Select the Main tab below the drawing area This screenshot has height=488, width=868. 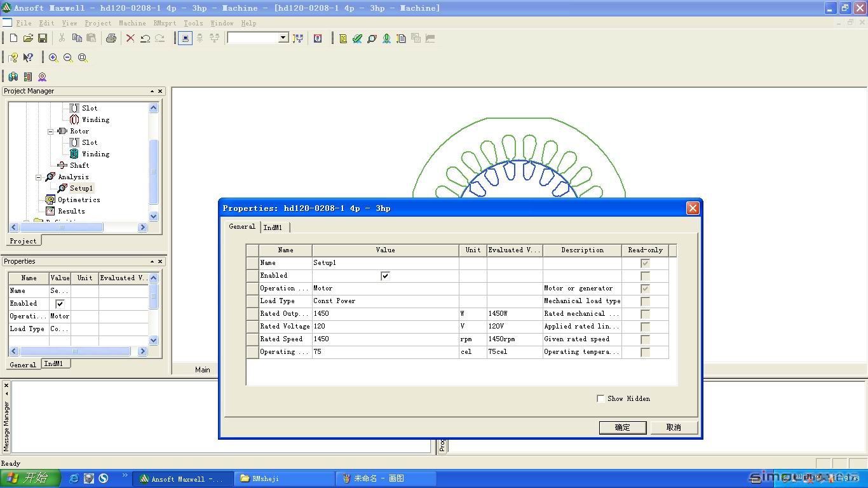pos(203,370)
